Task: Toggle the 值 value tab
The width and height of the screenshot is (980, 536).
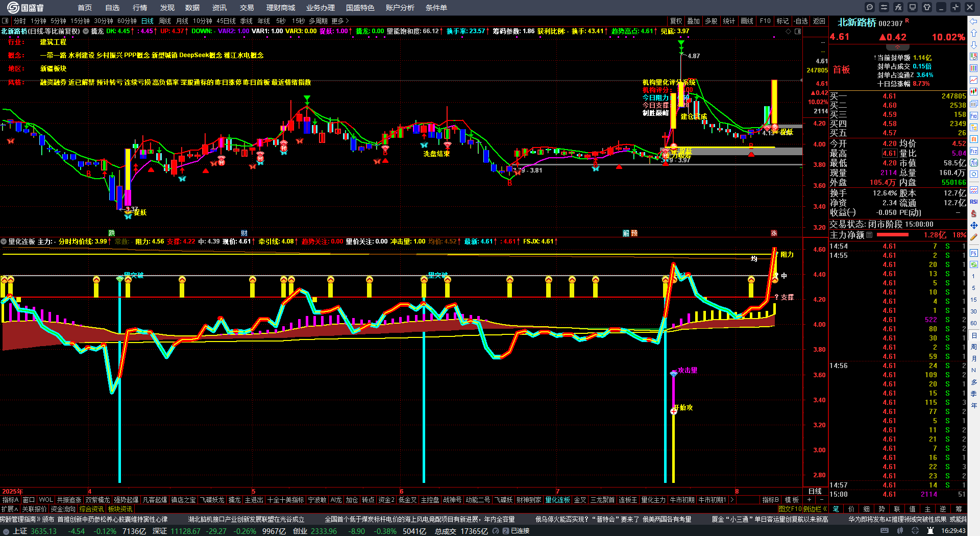Action: (x=913, y=508)
